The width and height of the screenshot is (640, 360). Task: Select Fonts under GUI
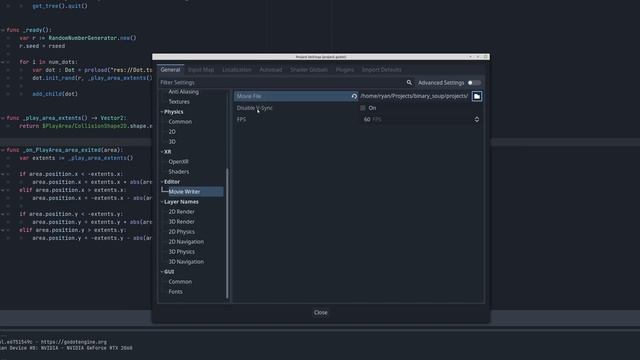176,292
